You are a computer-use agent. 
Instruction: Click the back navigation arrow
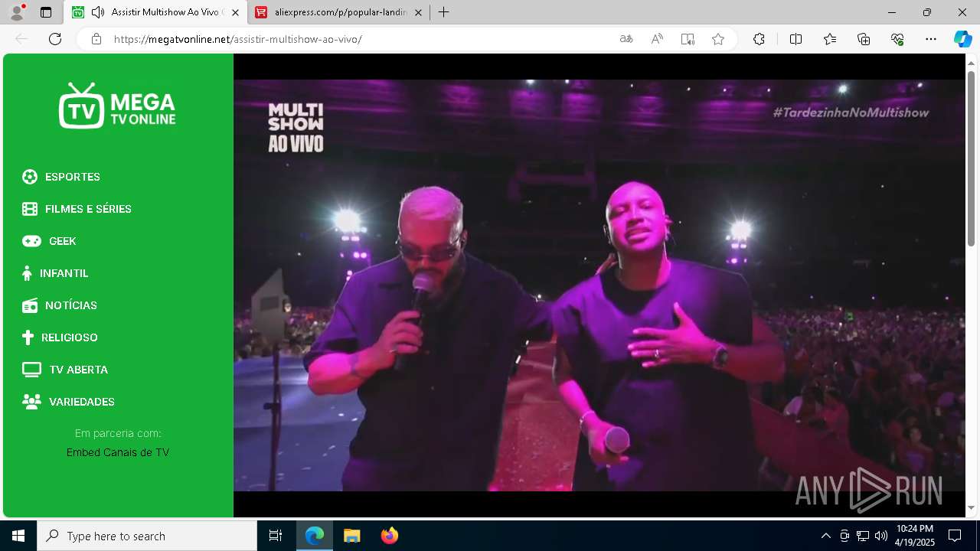[21, 39]
